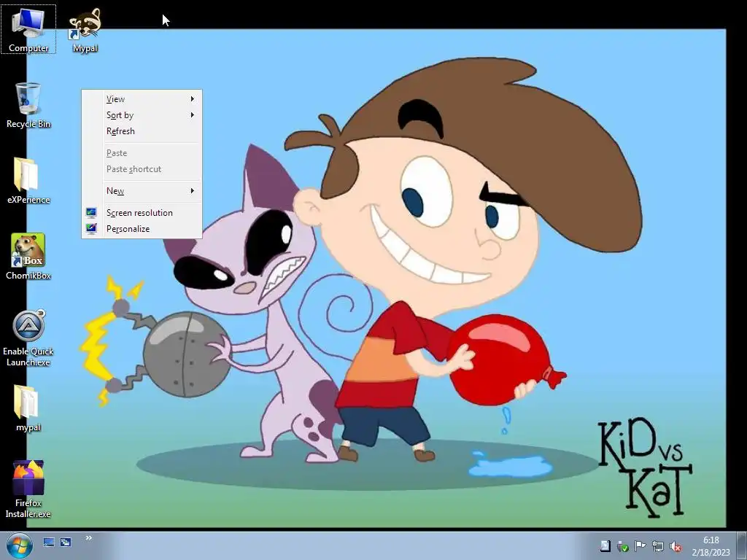
Task: Select the Mypal raccoon shortcut
Action: click(85, 29)
